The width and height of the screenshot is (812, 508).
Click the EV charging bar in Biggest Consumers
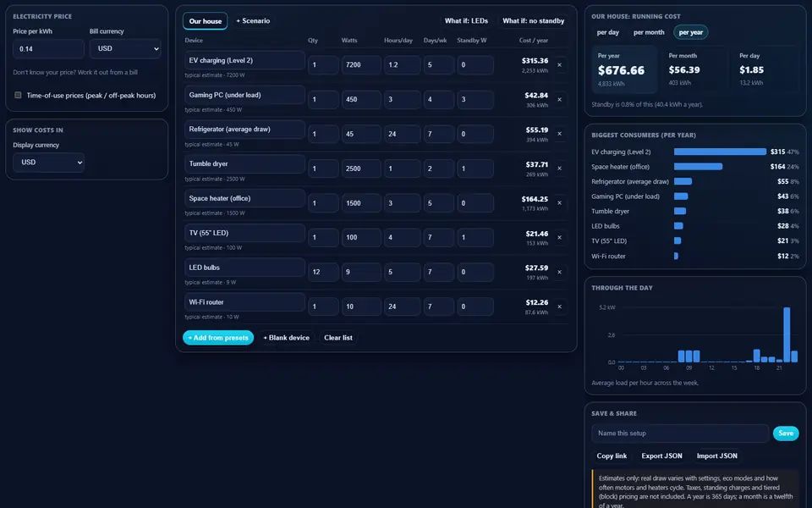pyautogui.click(x=720, y=152)
